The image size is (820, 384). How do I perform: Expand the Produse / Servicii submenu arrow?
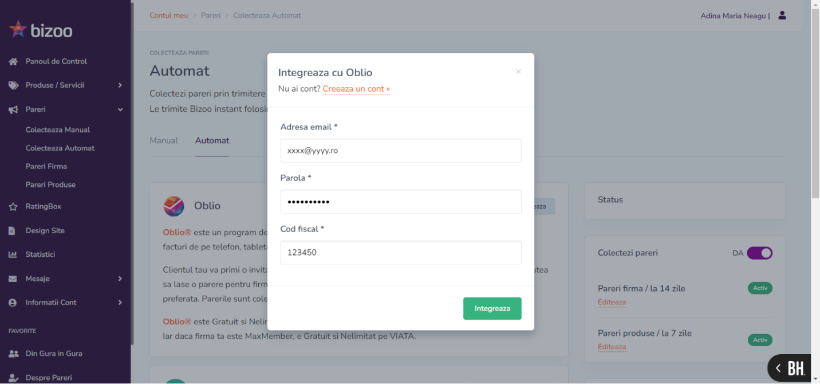(x=120, y=85)
